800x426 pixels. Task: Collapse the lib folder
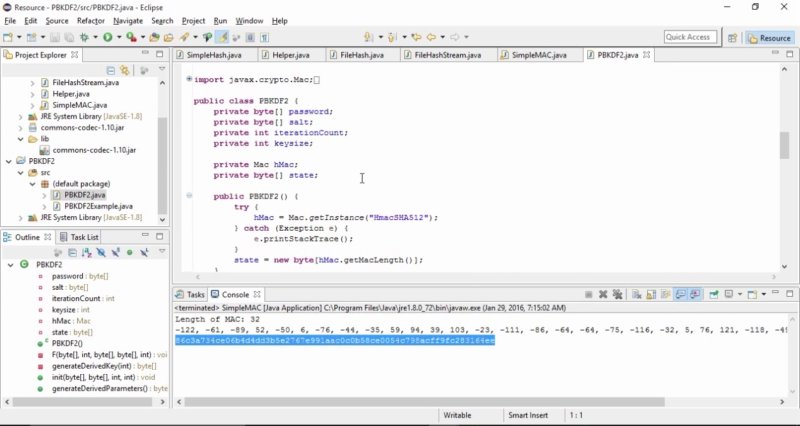click(x=21, y=139)
